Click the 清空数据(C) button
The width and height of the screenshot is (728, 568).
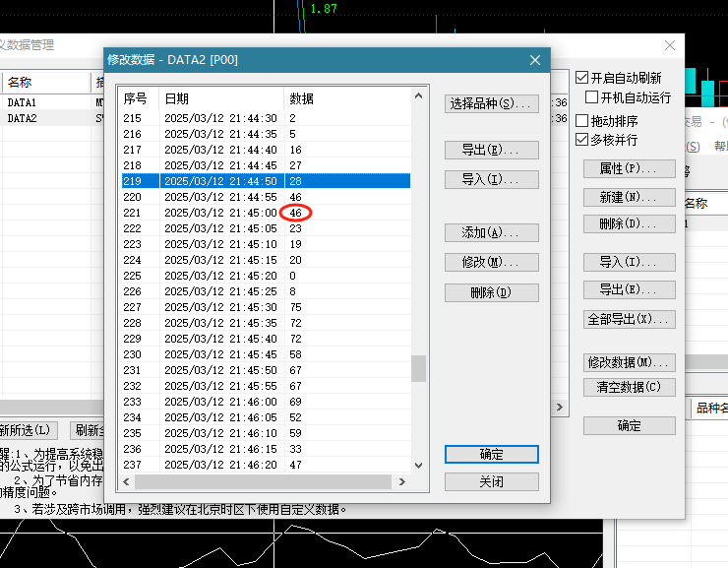(629, 387)
